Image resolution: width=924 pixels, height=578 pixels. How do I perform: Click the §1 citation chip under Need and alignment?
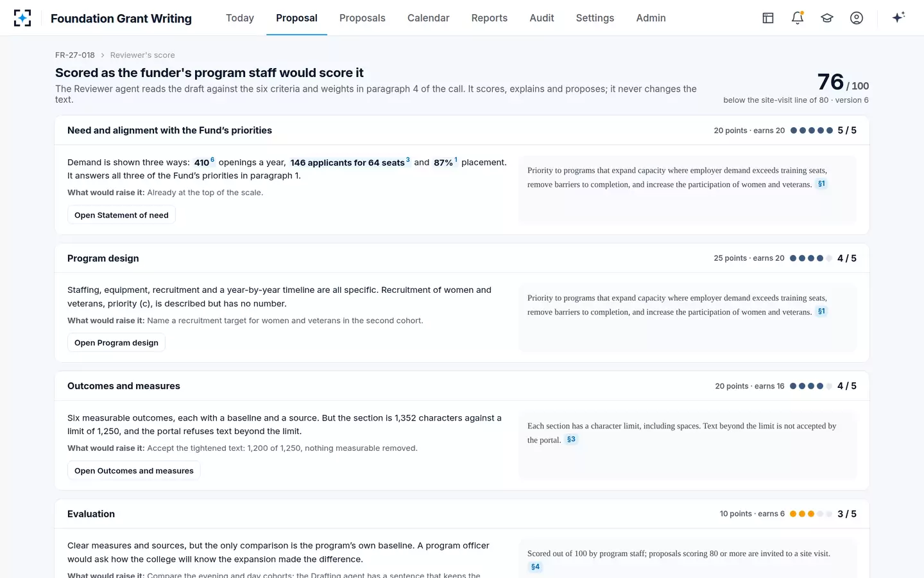point(821,184)
